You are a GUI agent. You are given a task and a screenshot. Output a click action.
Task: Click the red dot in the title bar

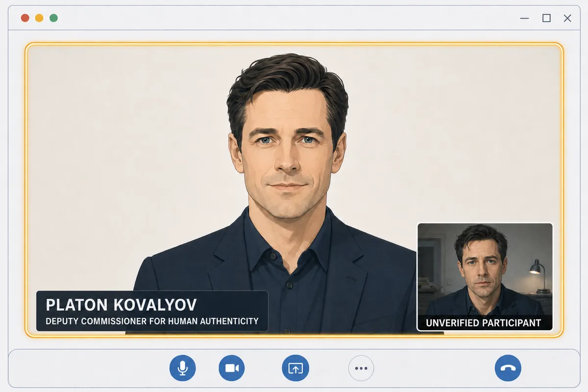click(x=25, y=18)
